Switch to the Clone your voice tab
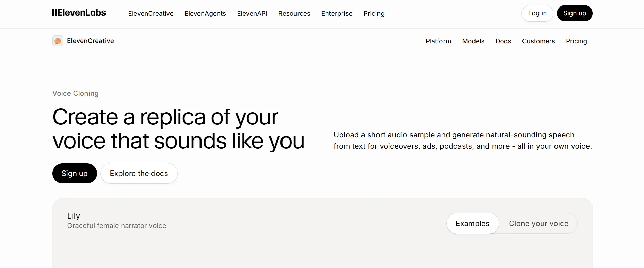Screen dimensions: 644x268 point(538,223)
